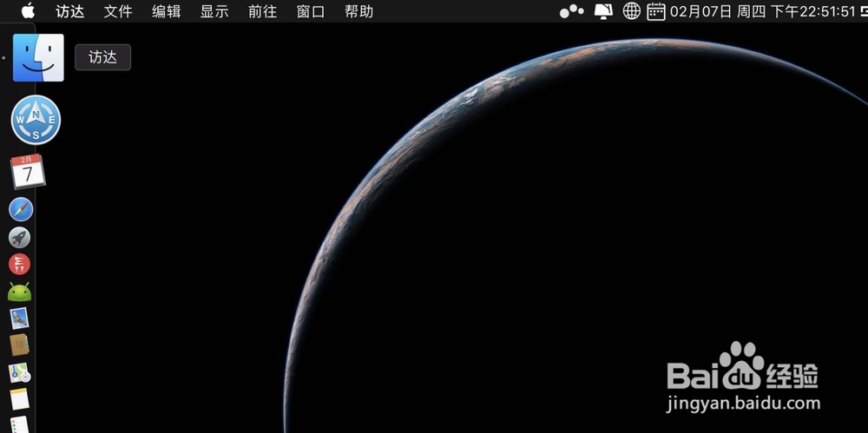868x433 pixels.
Task: Click the cut-off icon right of the 22:51:51 clock
Action: coord(864,11)
